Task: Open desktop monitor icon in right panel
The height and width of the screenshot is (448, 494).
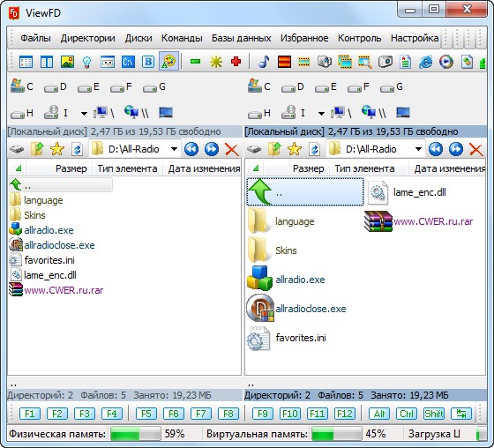Action: (403, 112)
